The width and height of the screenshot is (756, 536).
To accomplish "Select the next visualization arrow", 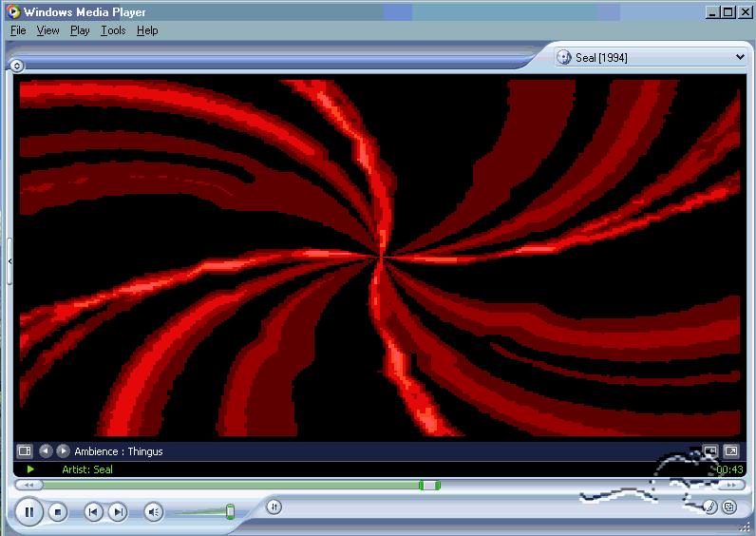I will pyautogui.click(x=63, y=451).
